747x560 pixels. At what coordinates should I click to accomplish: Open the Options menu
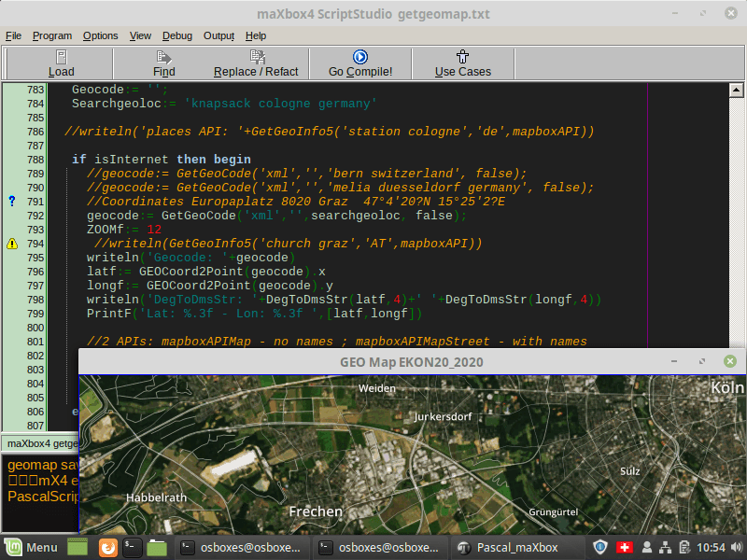100,35
